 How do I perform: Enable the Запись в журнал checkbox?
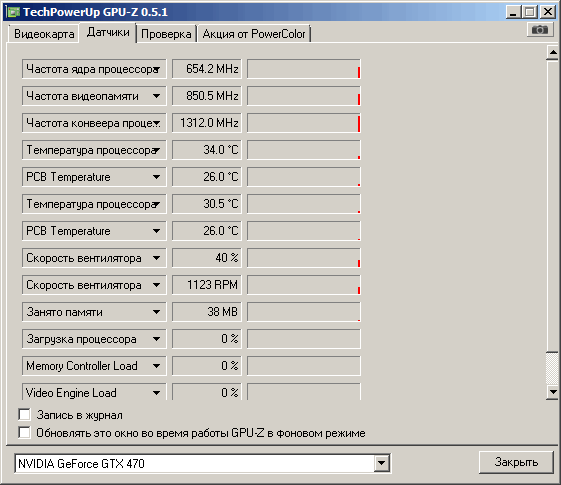pos(24,415)
